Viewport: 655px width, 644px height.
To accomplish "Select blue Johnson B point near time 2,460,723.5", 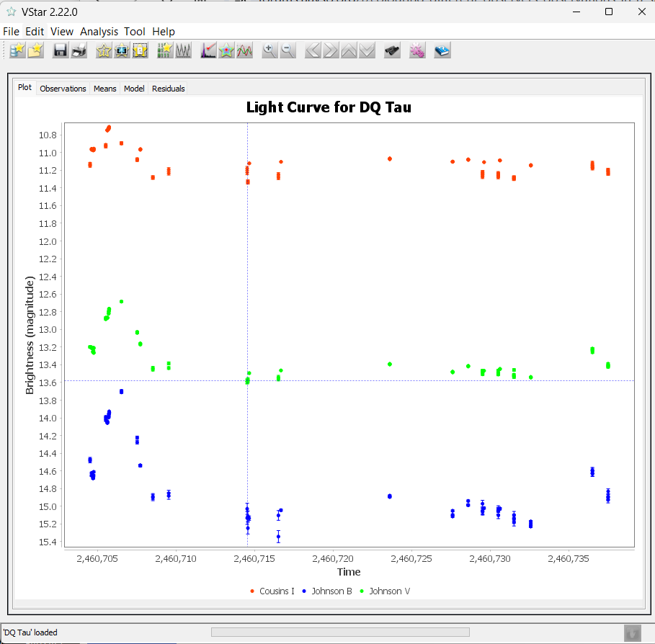I will point(390,496).
